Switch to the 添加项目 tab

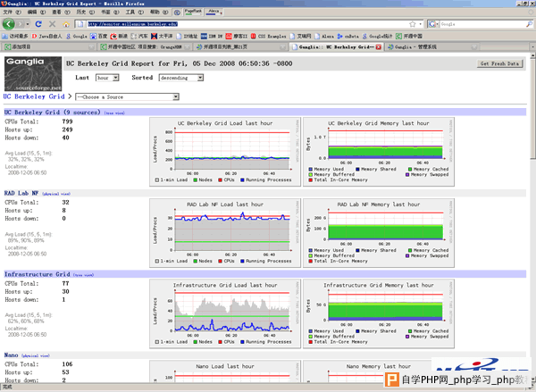click(48, 46)
